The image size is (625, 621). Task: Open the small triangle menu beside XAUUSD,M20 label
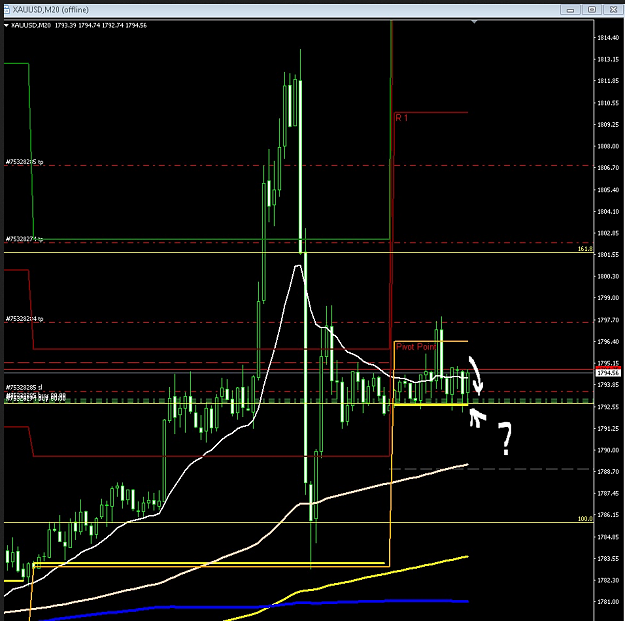6,26
